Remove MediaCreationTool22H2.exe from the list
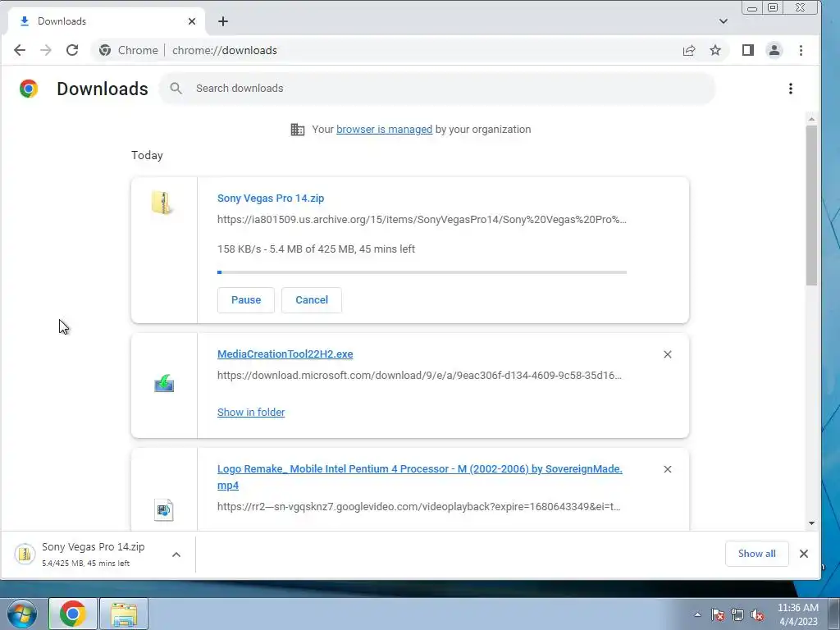This screenshot has height=630, width=840. (668, 354)
